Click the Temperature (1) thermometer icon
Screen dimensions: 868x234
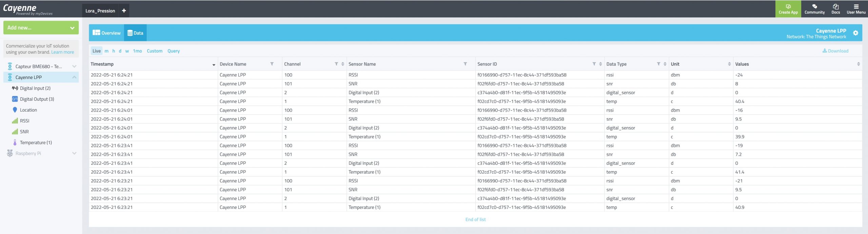(15, 142)
